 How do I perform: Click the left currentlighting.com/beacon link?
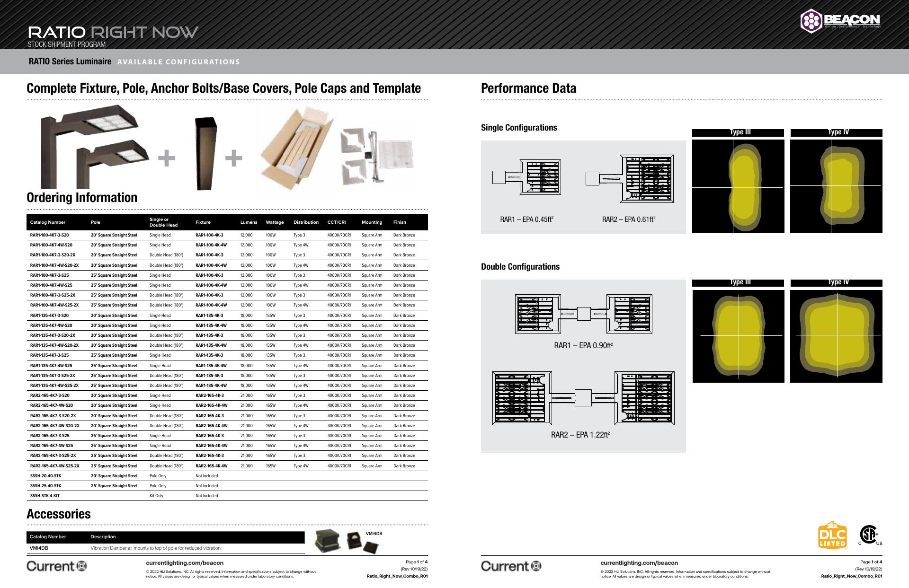coord(185,563)
